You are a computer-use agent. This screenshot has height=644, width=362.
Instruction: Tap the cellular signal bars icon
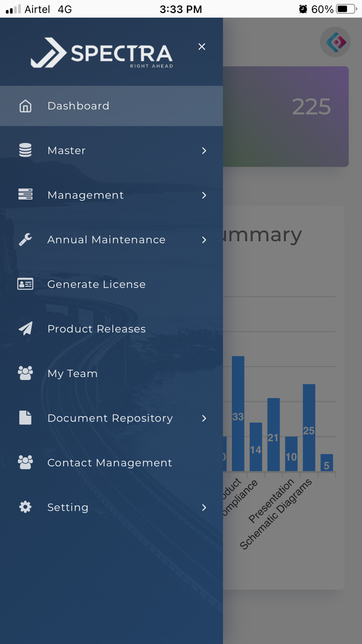pyautogui.click(x=13, y=9)
